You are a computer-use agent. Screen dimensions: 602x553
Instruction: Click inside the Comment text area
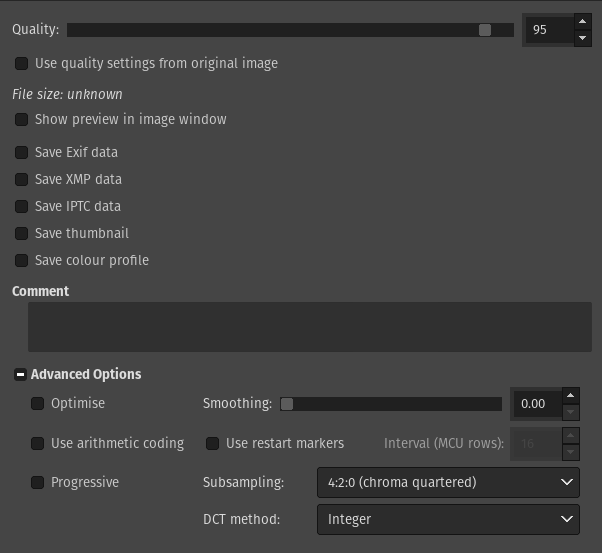pyautogui.click(x=310, y=327)
